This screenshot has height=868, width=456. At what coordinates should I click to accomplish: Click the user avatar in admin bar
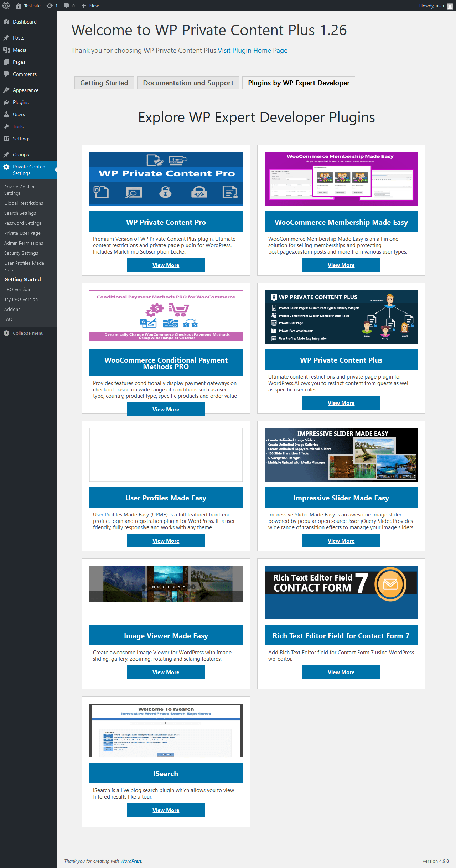(x=450, y=6)
